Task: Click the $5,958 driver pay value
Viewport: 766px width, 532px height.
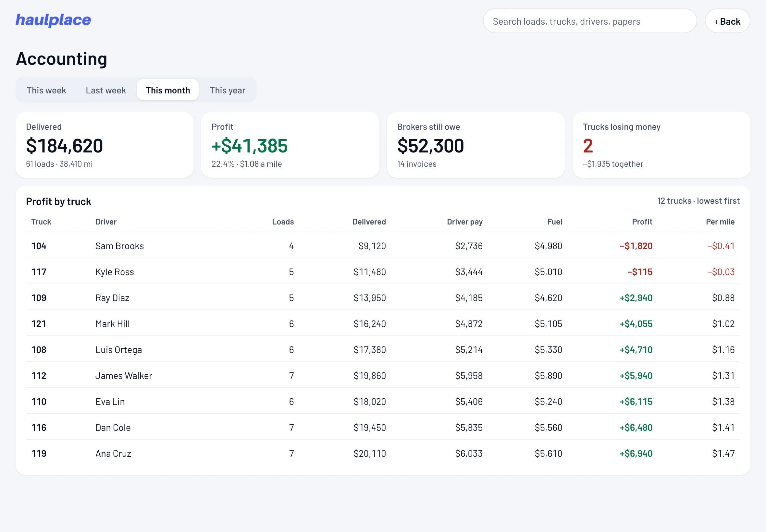Action: click(469, 376)
